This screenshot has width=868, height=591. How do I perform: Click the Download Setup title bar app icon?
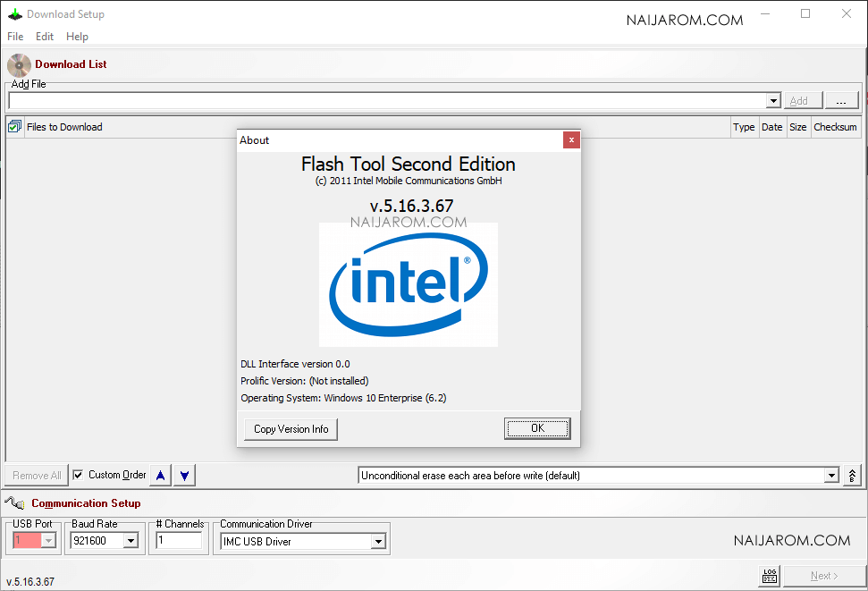pos(15,14)
